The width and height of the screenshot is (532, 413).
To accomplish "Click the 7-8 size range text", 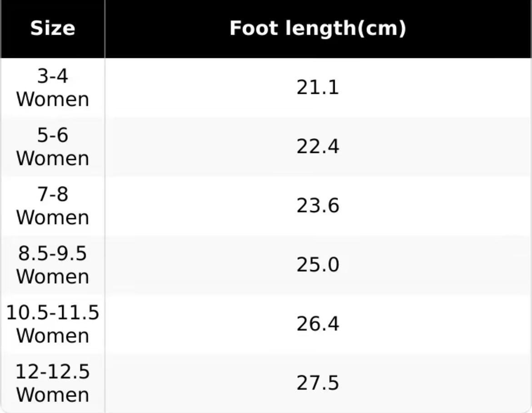I will pyautogui.click(x=52, y=194).
